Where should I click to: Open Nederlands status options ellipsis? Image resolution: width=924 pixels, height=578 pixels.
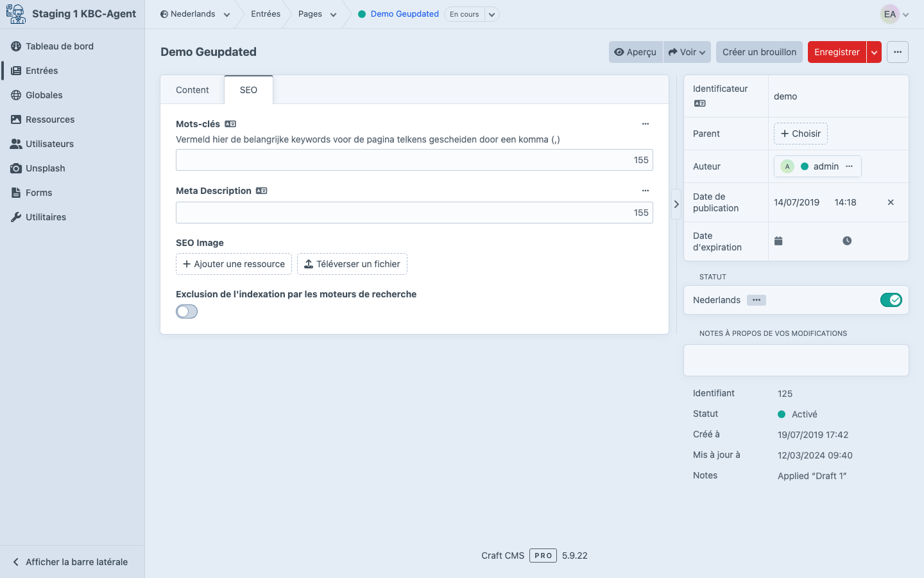coord(757,300)
